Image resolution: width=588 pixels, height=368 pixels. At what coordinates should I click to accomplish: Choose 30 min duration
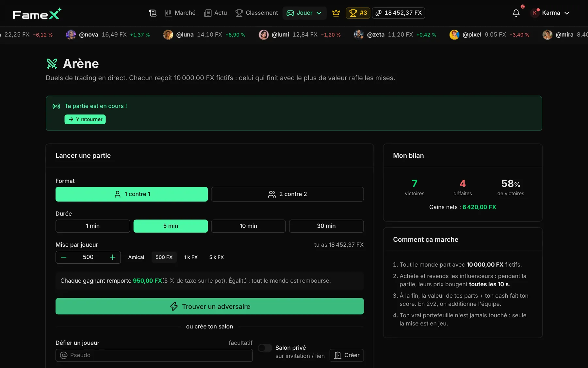[326, 226]
